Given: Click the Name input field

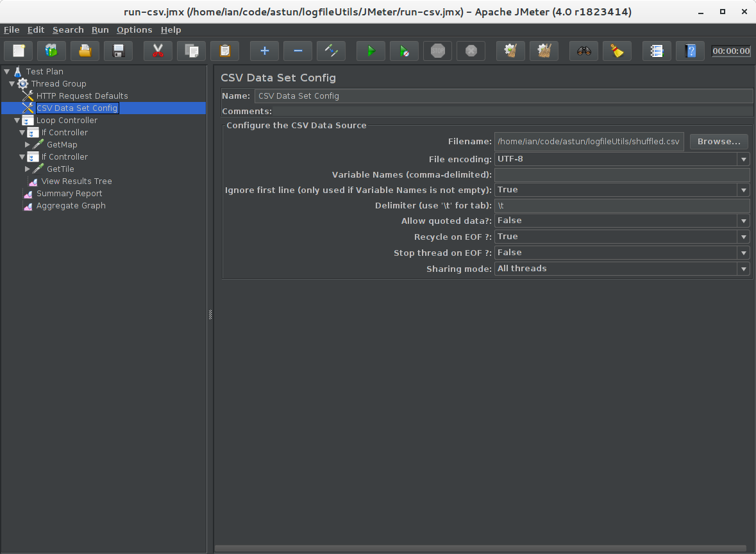Looking at the screenshot, I should [x=503, y=96].
